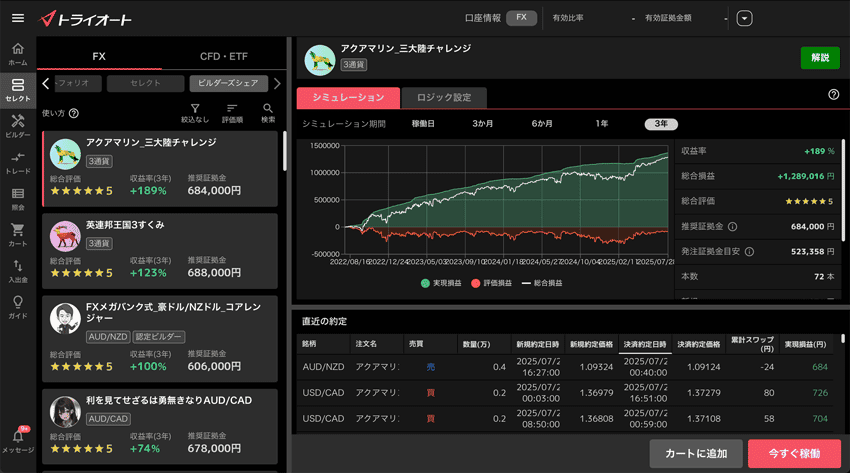This screenshot has width=850, height=473.
Task: Select the ビルダーズシェア category chip
Action: (228, 83)
